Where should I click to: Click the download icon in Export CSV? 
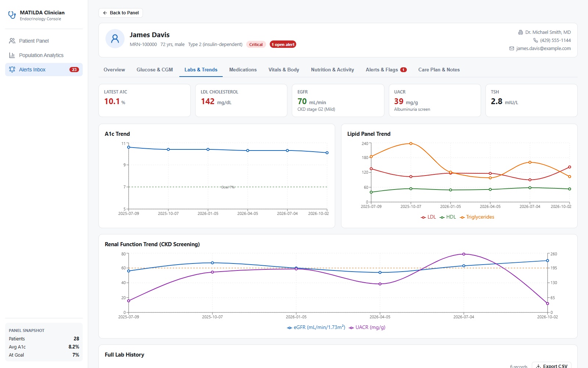[x=538, y=366]
